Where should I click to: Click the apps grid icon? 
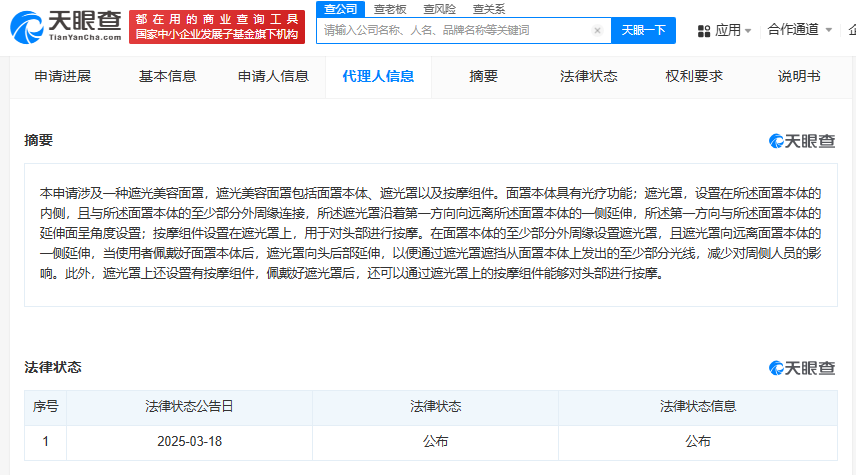click(704, 31)
